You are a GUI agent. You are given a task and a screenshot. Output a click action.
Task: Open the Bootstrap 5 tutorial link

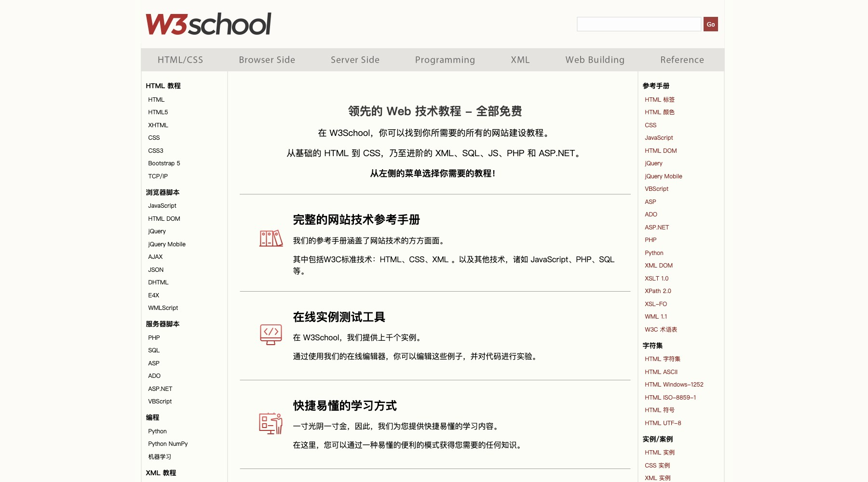coord(164,163)
